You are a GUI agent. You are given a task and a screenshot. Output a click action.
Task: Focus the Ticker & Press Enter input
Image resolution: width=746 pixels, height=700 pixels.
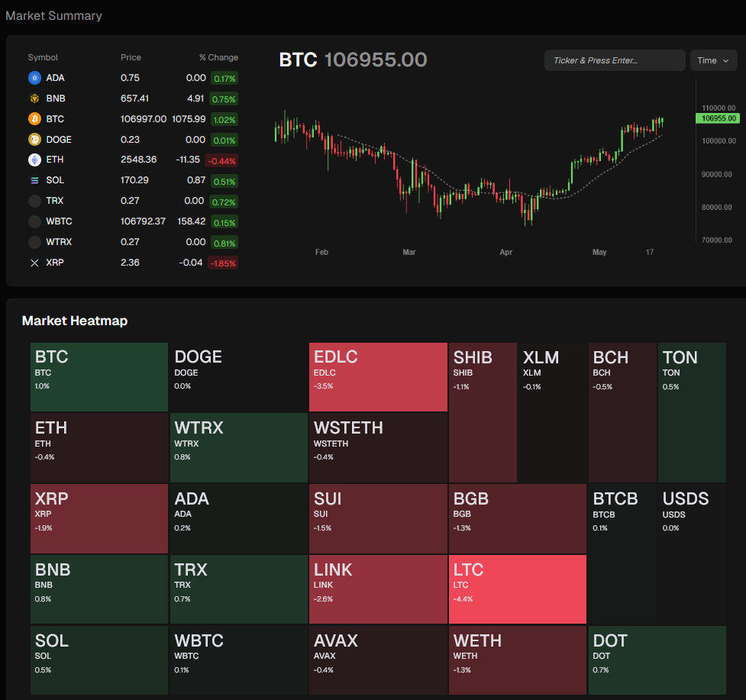[x=614, y=60]
